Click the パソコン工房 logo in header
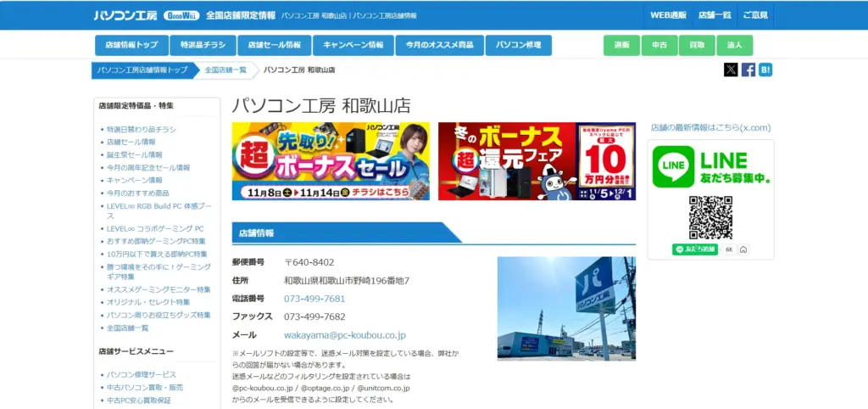868x409 pixels. [x=125, y=15]
